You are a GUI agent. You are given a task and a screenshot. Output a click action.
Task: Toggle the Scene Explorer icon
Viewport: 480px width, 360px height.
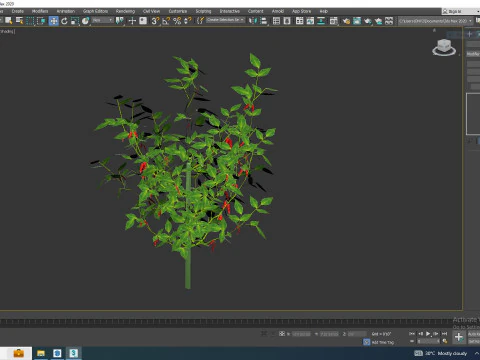click(276, 21)
